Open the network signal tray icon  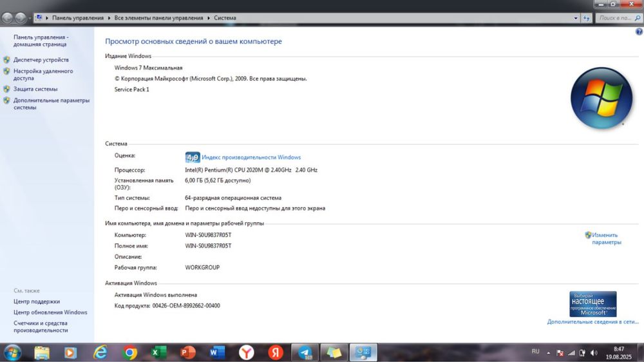pyautogui.click(x=571, y=352)
